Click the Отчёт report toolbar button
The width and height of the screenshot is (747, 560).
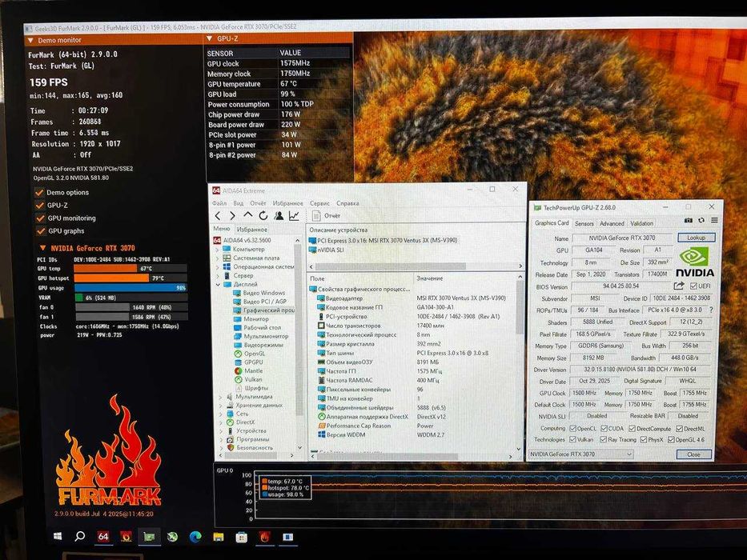pyautogui.click(x=327, y=216)
